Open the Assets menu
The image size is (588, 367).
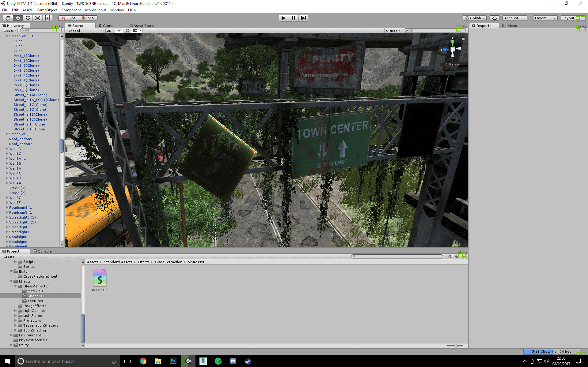[x=27, y=10]
